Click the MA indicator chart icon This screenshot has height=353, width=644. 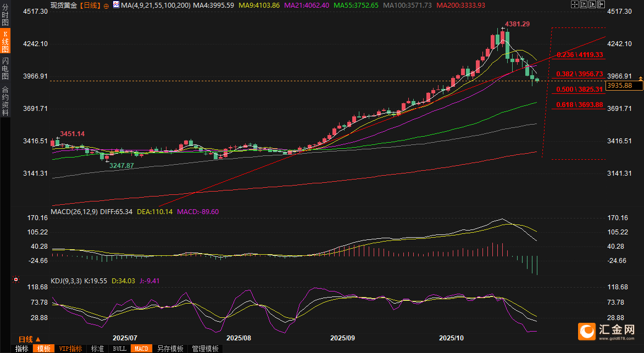[x=116, y=5]
